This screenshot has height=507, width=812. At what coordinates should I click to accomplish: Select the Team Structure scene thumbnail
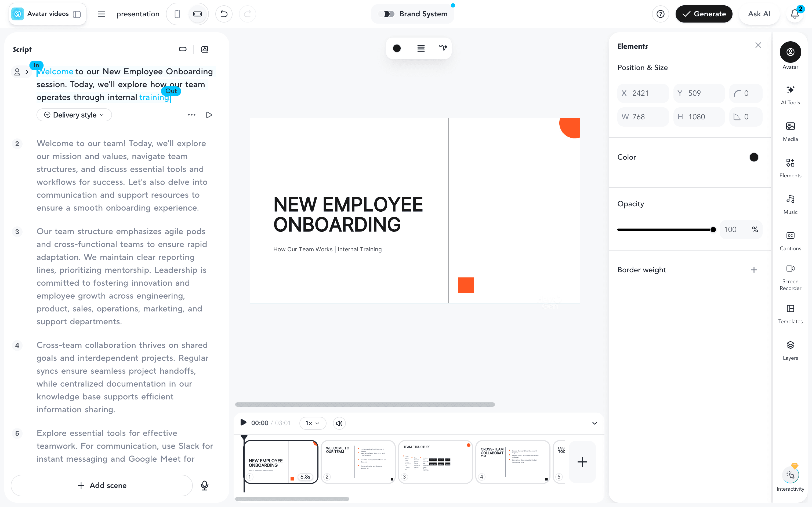tap(435, 462)
